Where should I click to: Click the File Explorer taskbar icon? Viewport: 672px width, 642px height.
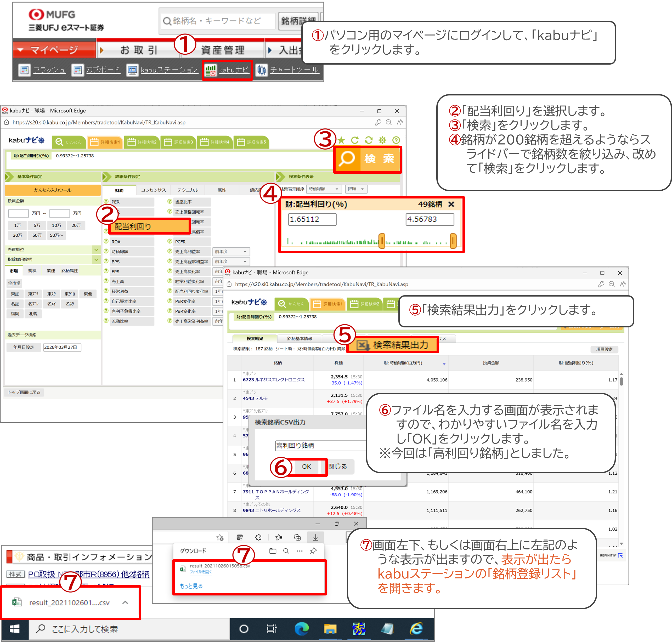tap(330, 628)
